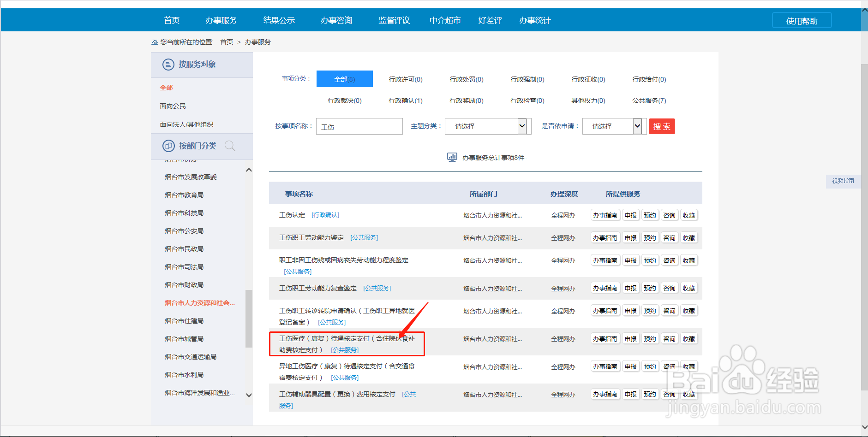The height and width of the screenshot is (437, 868).
Task: Click the red 搜索 search button
Action: (662, 126)
